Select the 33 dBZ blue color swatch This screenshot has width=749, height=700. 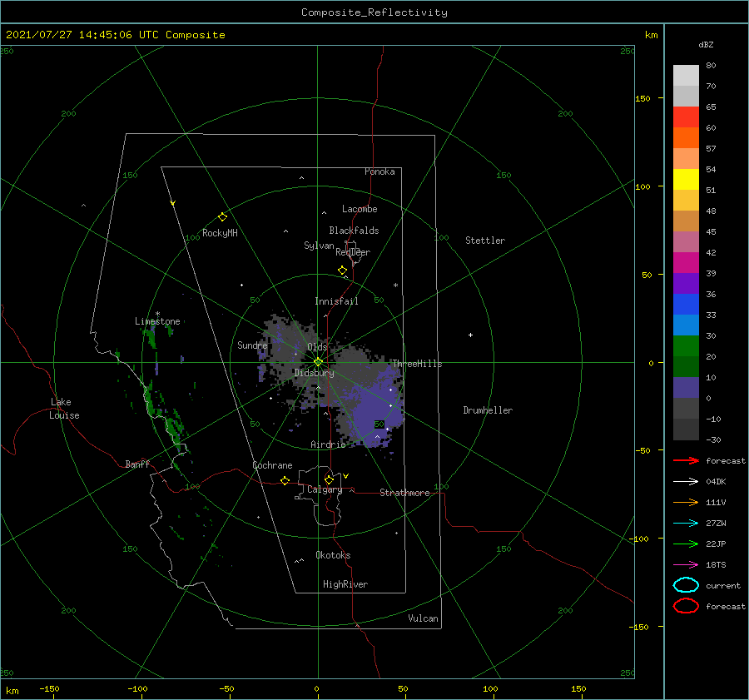[686, 305]
